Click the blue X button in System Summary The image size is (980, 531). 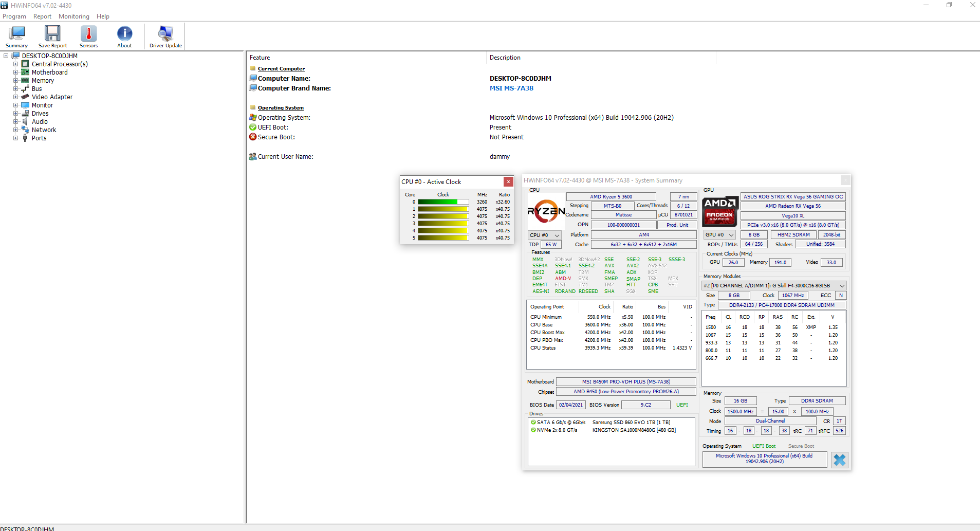pos(840,460)
